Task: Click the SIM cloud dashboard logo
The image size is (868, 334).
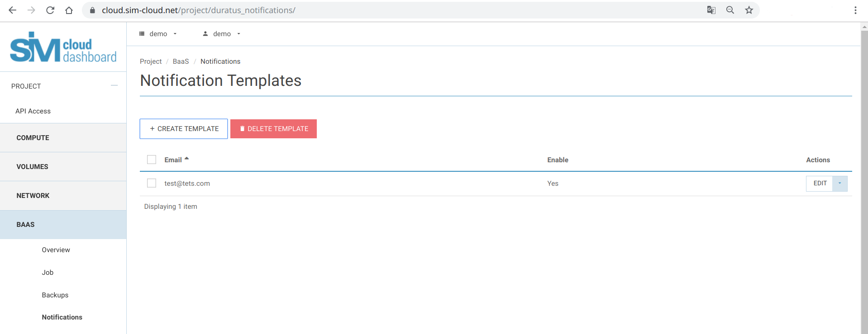Action: point(63,47)
